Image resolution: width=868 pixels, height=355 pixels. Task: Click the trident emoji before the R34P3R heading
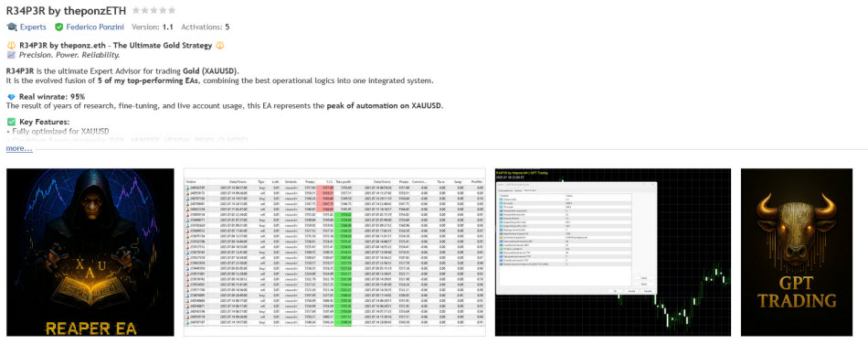click(11, 46)
